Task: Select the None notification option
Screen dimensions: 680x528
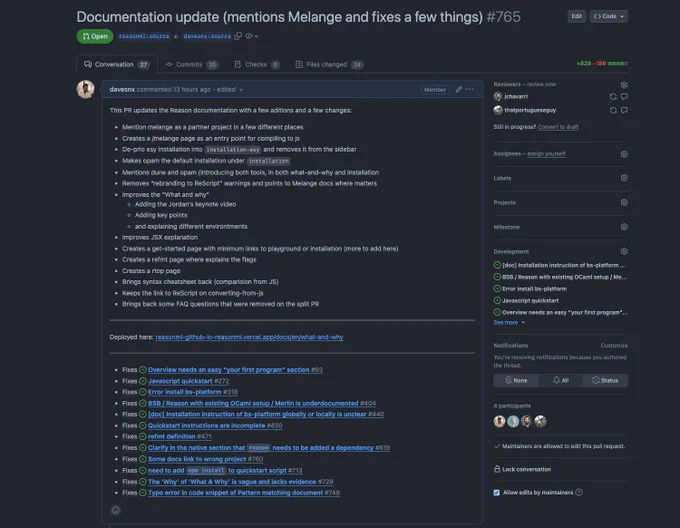Action: tap(516, 380)
